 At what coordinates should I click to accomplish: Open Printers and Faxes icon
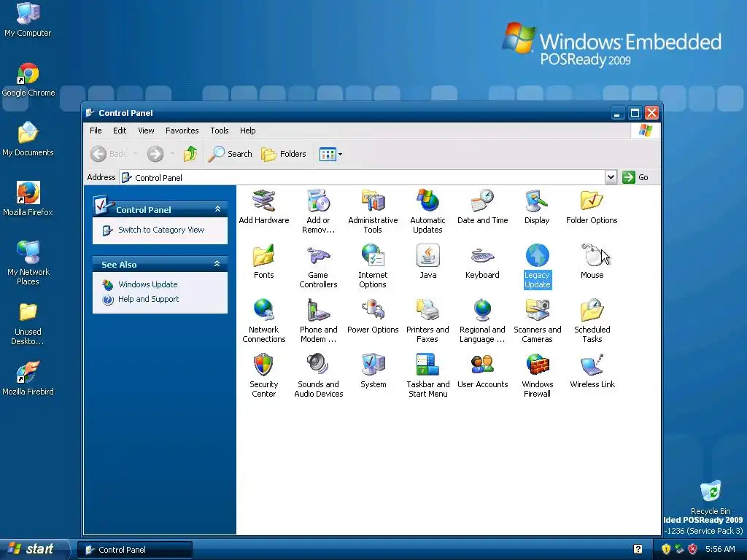(427, 321)
